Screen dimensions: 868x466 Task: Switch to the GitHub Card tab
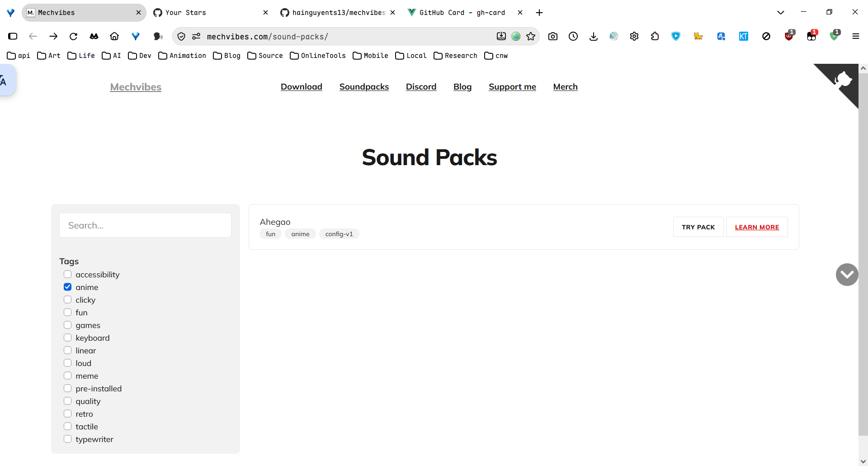(465, 13)
